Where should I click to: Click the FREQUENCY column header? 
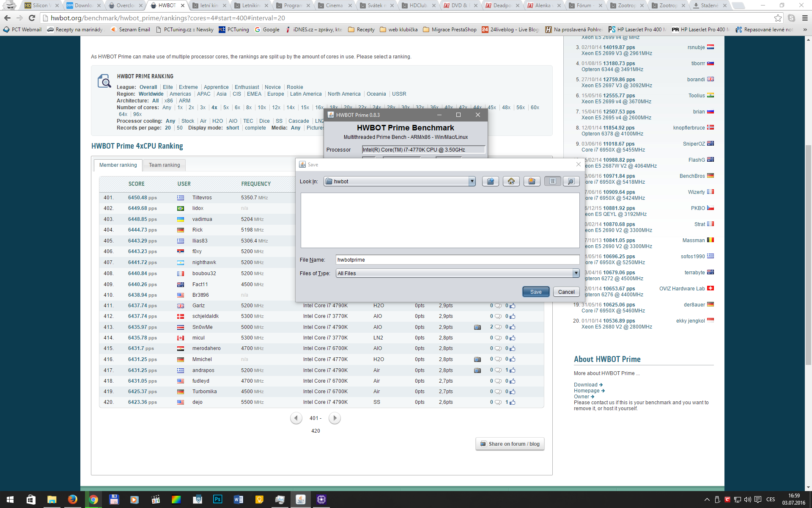tap(256, 184)
